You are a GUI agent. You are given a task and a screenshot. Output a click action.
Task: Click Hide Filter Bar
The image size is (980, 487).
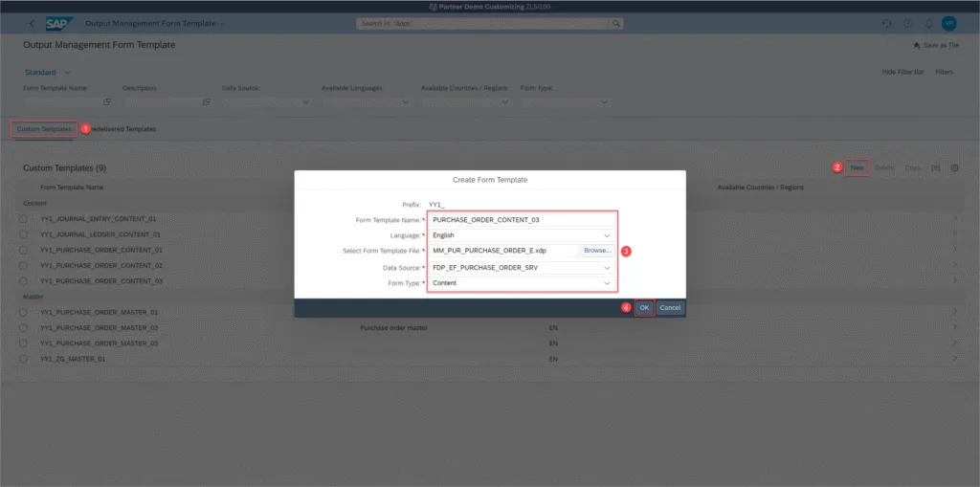[x=902, y=73]
